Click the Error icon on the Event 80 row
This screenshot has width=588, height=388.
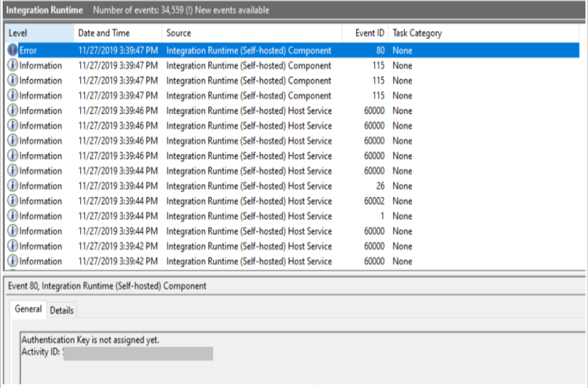point(13,50)
